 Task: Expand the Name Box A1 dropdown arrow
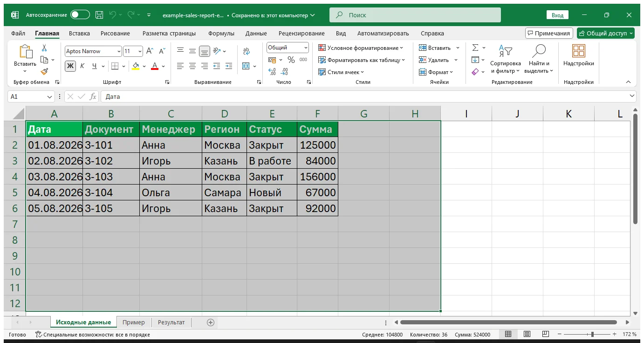point(50,96)
